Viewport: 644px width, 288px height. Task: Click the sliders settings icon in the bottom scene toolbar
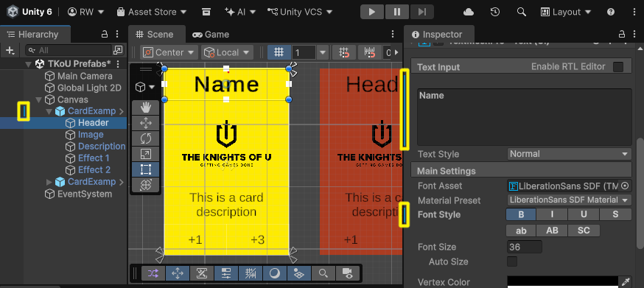coord(226,273)
